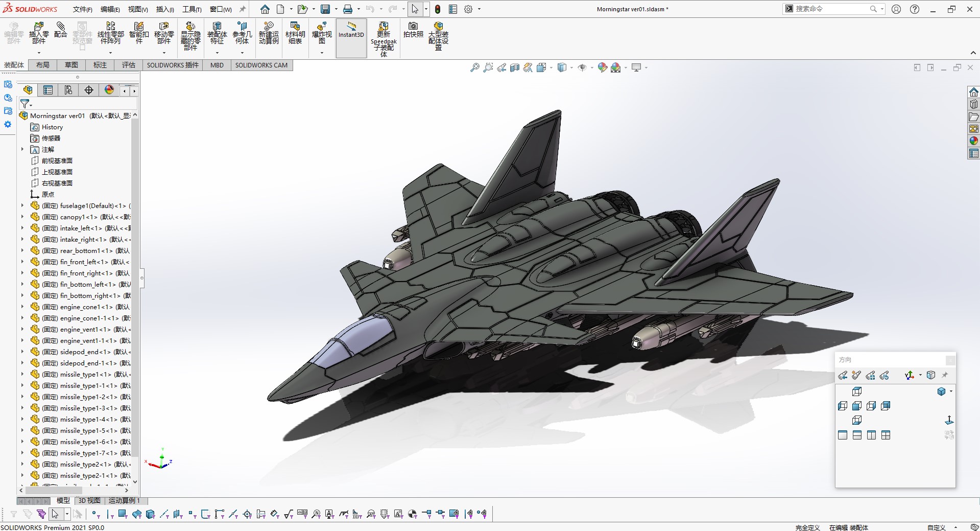The image size is (980, 531).
Task: Switch to the 运动算例1 tab
Action: coord(124,500)
